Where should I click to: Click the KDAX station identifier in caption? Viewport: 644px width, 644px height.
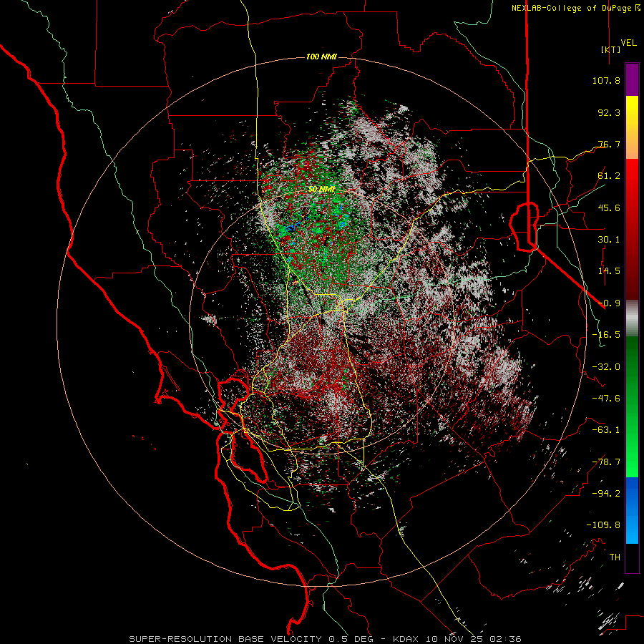(x=406, y=639)
